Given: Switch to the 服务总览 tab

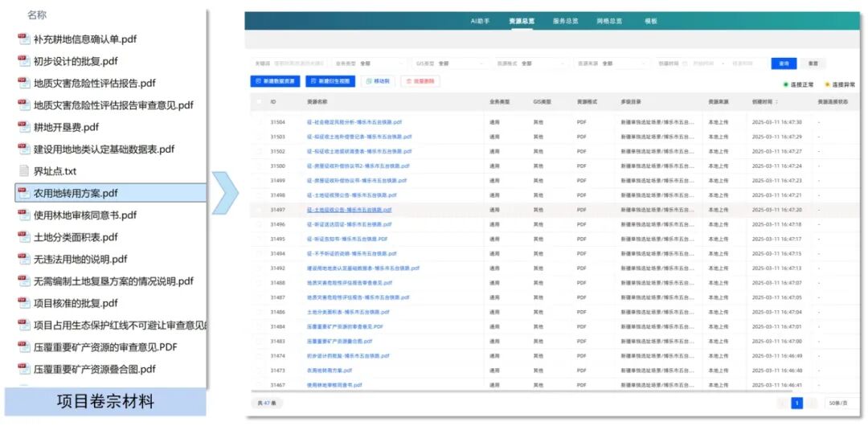Looking at the screenshot, I should [x=566, y=21].
